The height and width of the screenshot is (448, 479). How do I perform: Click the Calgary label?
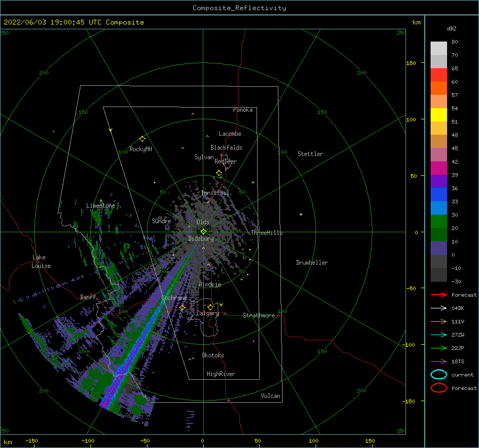[x=208, y=313]
